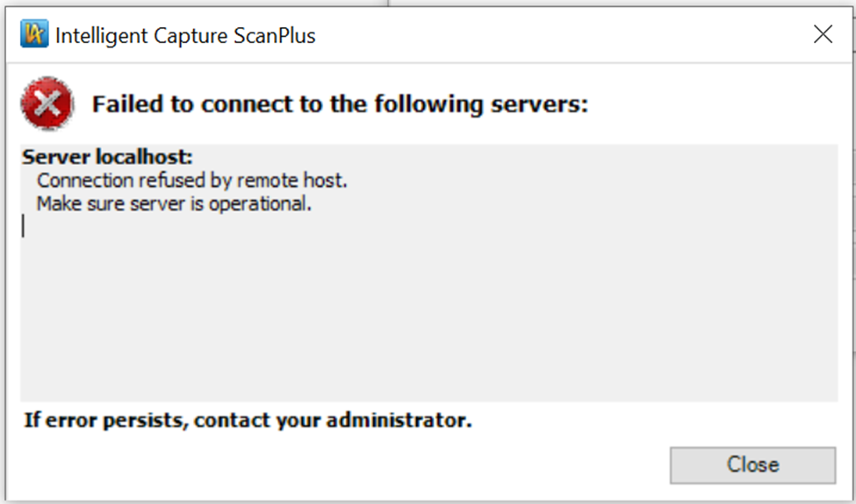Screen dimensions: 856x504
Task: Click the word 'localhost' in the server line
Action: click(144, 157)
